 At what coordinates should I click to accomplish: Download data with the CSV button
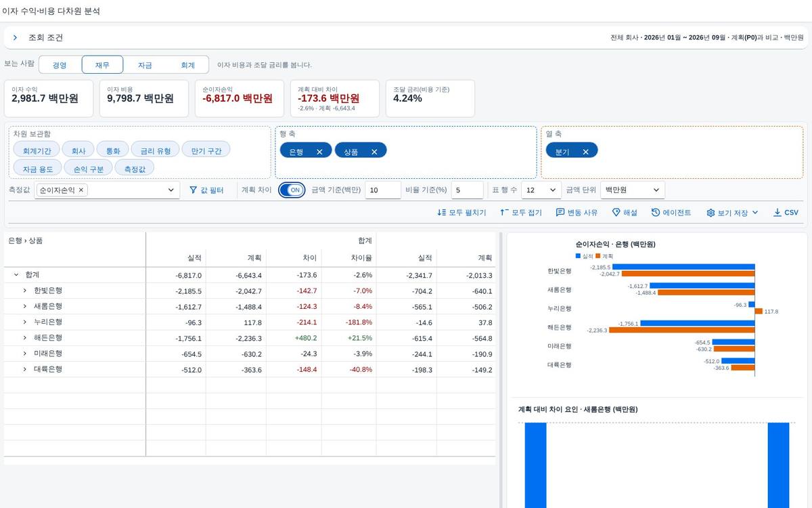point(786,213)
